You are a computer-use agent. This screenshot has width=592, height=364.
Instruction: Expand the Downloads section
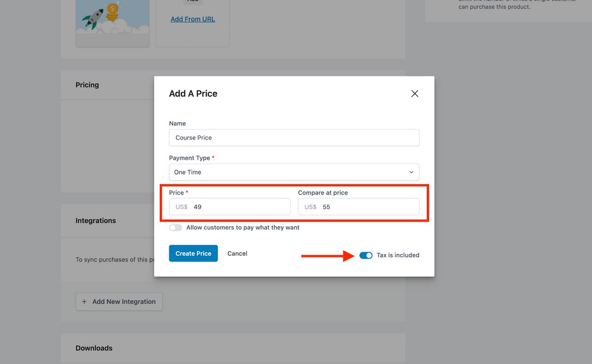94,348
